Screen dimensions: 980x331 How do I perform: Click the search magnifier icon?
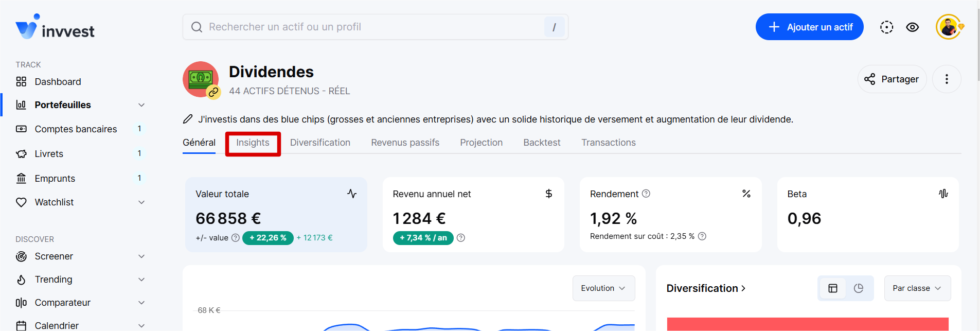[197, 27]
